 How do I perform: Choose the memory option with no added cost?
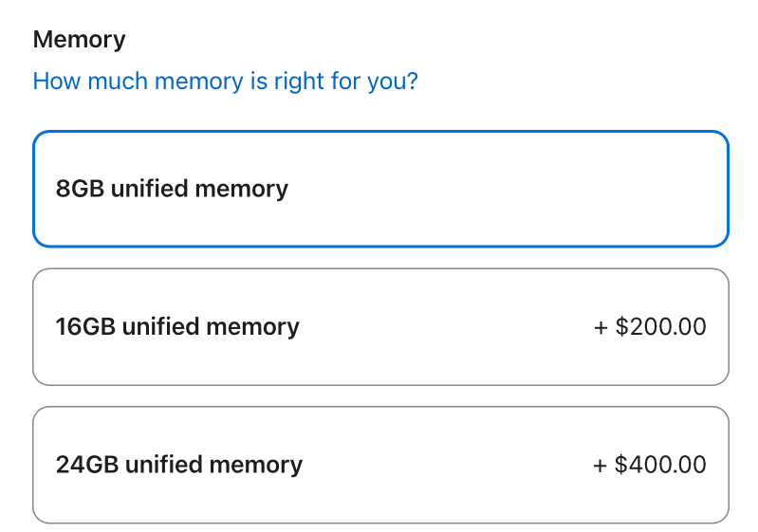tap(380, 189)
